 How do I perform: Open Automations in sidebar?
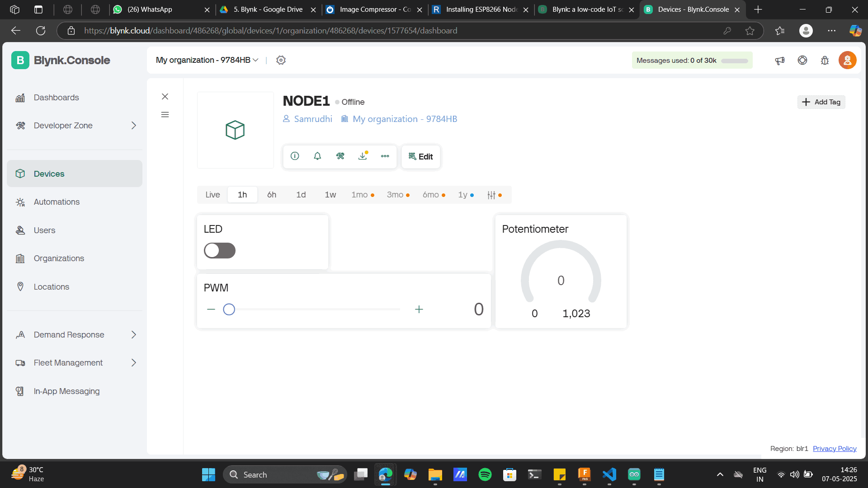point(75,202)
